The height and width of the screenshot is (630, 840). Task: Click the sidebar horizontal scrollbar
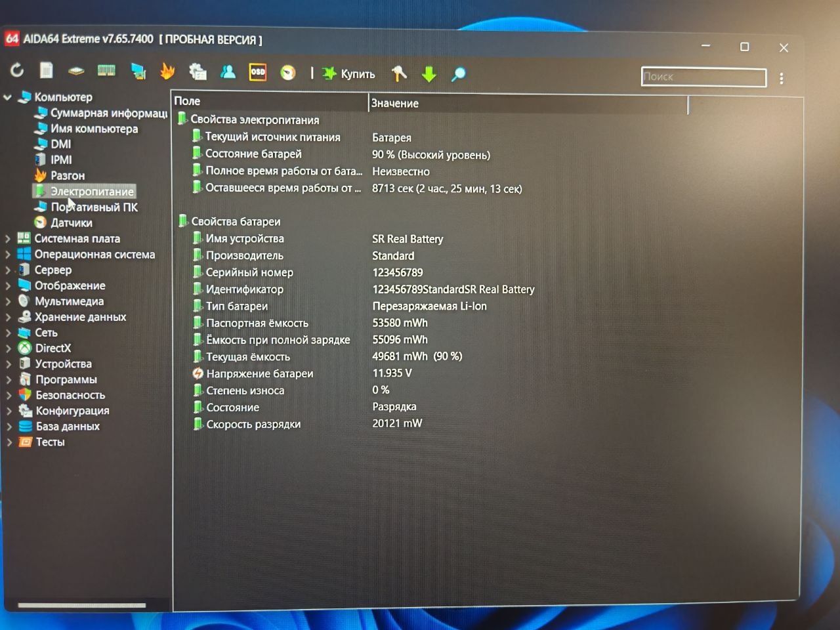point(81,605)
